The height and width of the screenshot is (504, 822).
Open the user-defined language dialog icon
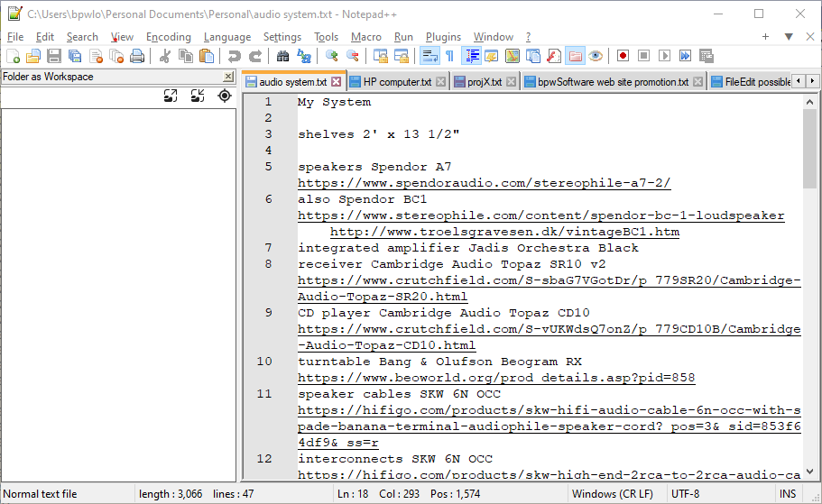[491, 56]
